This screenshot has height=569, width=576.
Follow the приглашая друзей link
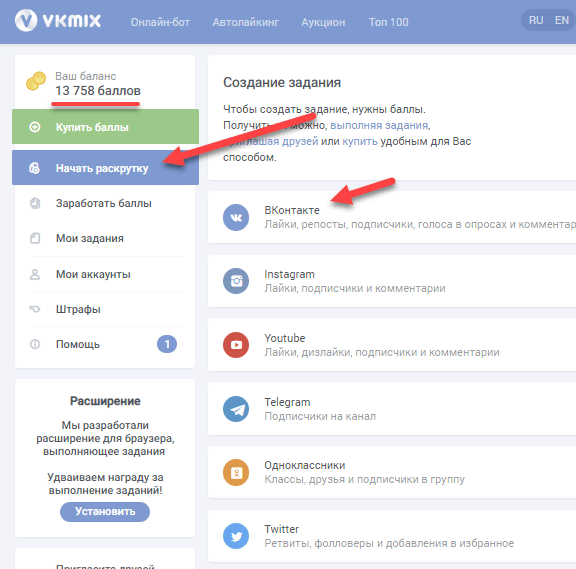pyautogui.click(x=271, y=141)
